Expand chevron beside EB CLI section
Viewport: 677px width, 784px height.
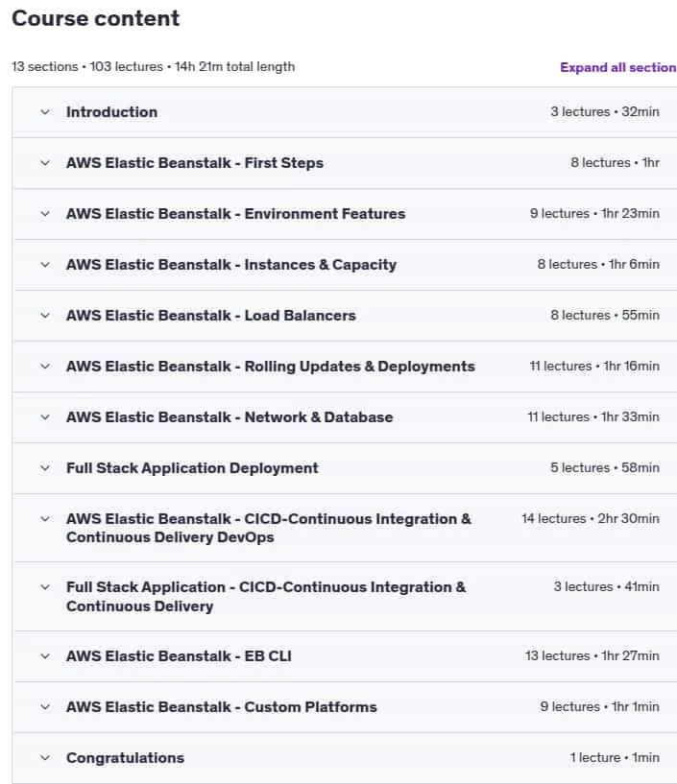pos(45,656)
